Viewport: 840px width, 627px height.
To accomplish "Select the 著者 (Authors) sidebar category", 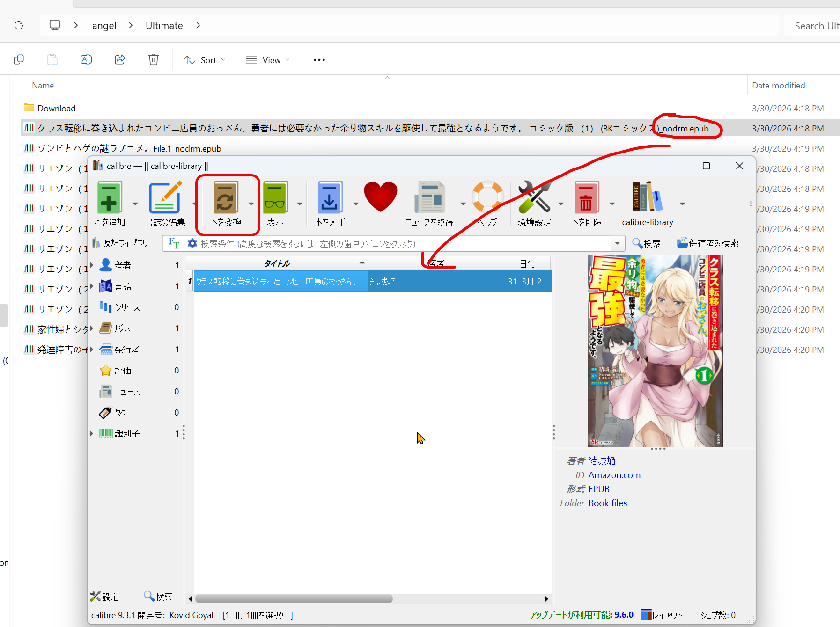I will (123, 265).
